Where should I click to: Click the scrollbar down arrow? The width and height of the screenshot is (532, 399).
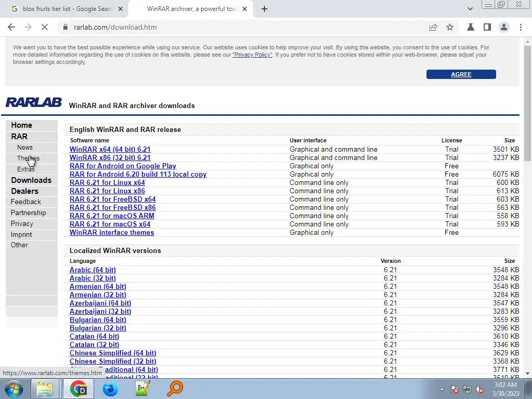point(527,374)
